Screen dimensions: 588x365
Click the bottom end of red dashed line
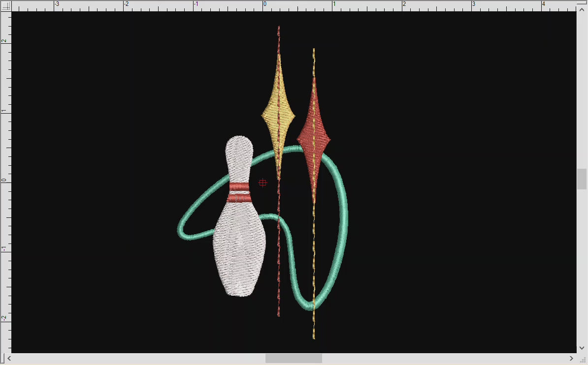278,314
